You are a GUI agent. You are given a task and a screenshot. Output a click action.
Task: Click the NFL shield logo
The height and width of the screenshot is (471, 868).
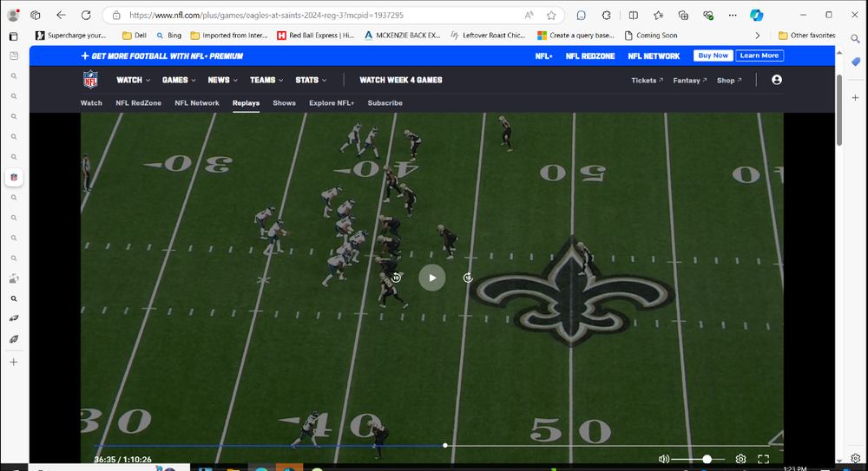[91, 80]
